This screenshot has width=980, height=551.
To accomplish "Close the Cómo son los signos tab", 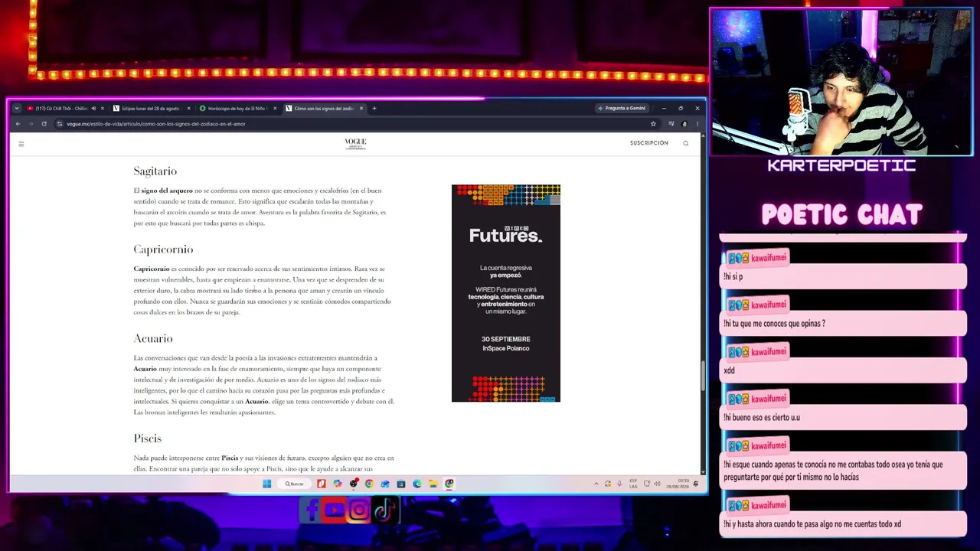I will pos(361,108).
